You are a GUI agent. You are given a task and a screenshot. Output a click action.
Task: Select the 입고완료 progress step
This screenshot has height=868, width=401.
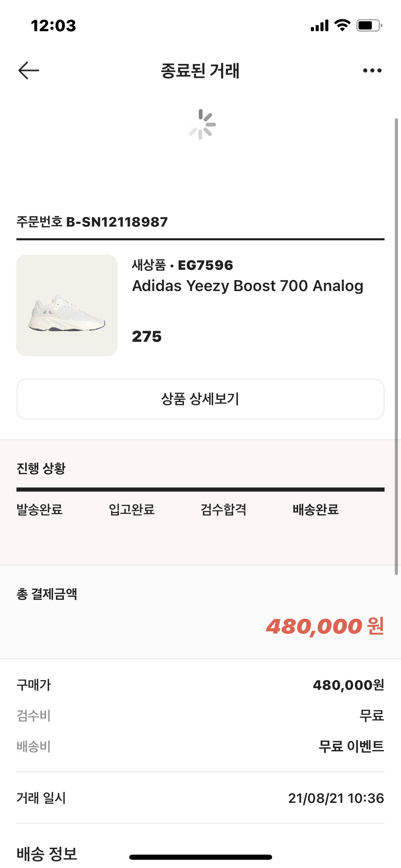pyautogui.click(x=132, y=509)
